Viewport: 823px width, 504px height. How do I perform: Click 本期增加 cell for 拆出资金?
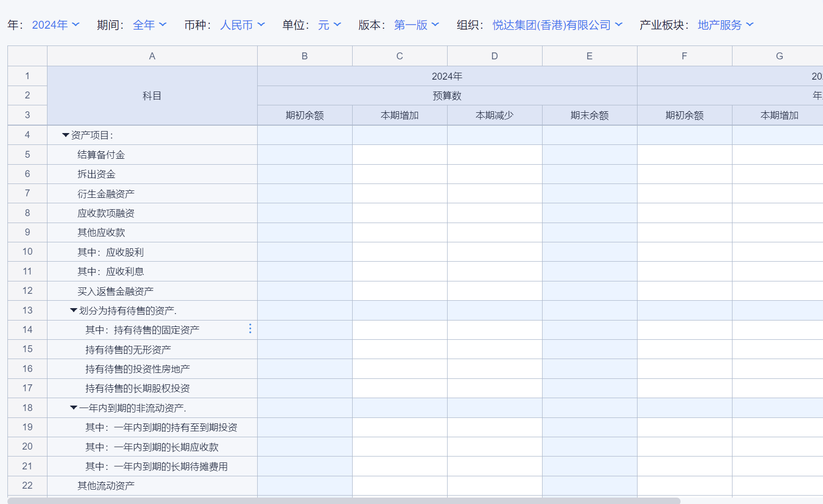pyautogui.click(x=400, y=174)
